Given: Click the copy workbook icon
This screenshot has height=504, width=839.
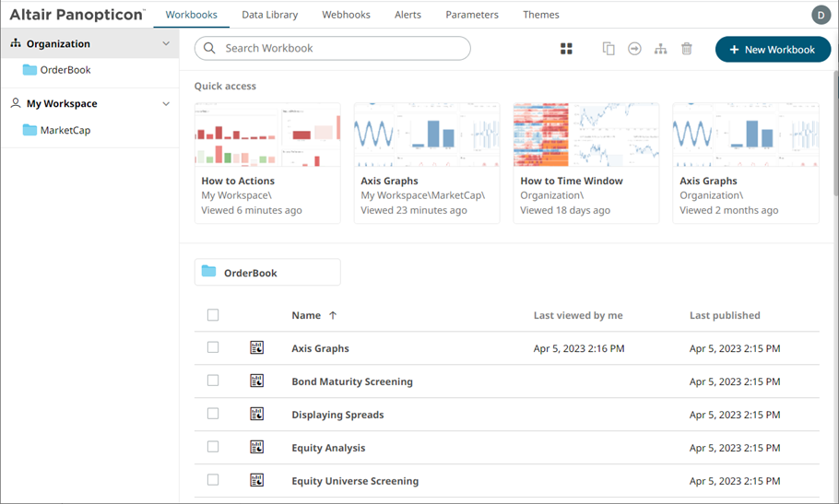Looking at the screenshot, I should point(609,49).
